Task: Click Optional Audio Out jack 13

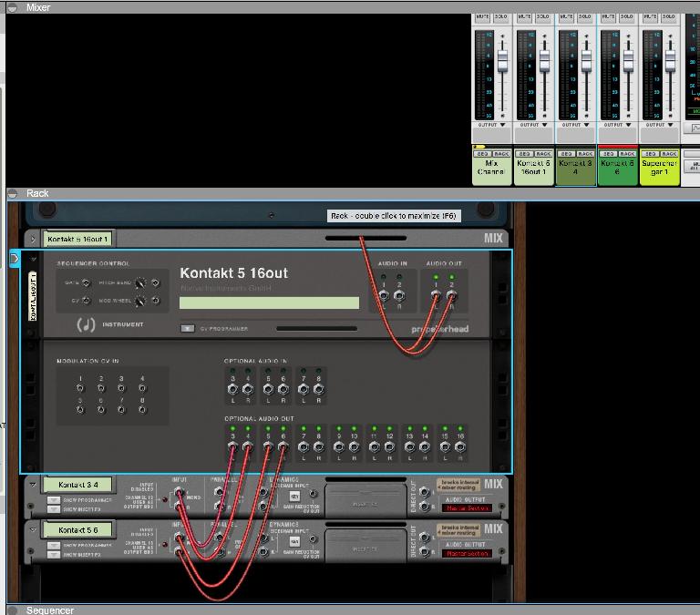Action: click(409, 446)
